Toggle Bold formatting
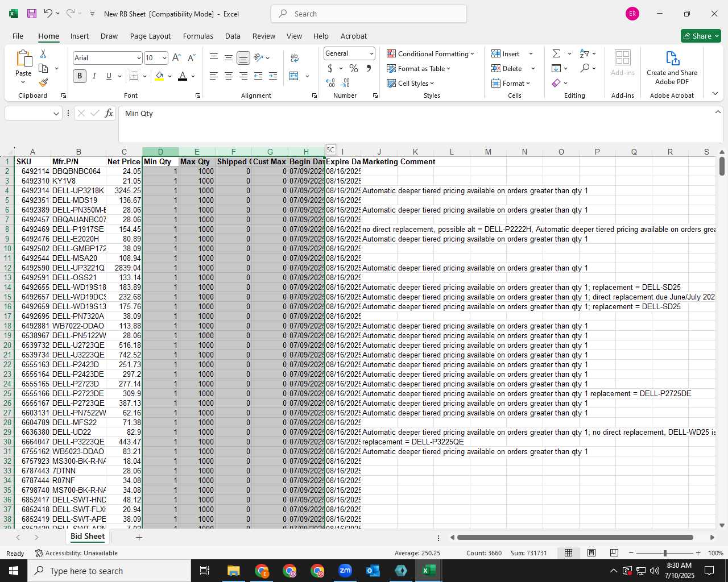 tap(80, 76)
